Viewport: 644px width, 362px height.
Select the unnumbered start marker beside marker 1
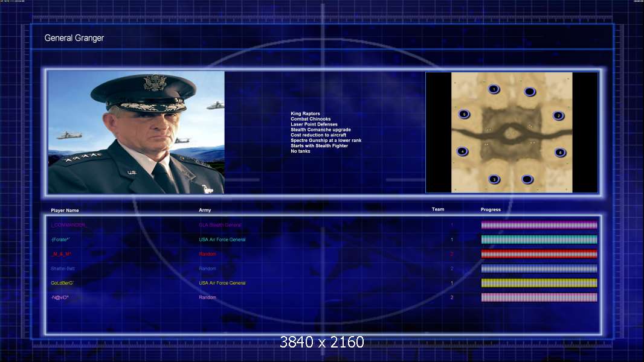[530, 92]
